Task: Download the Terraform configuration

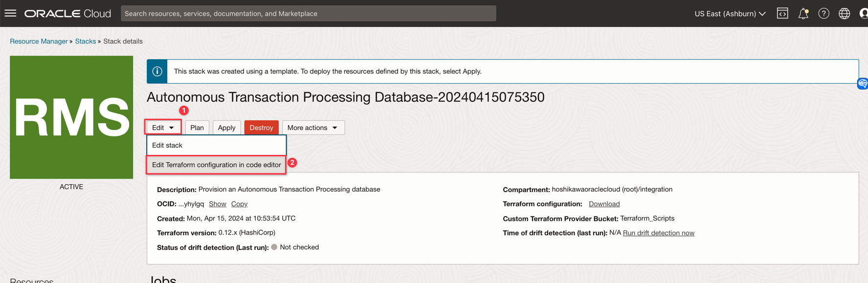Action: [604, 204]
